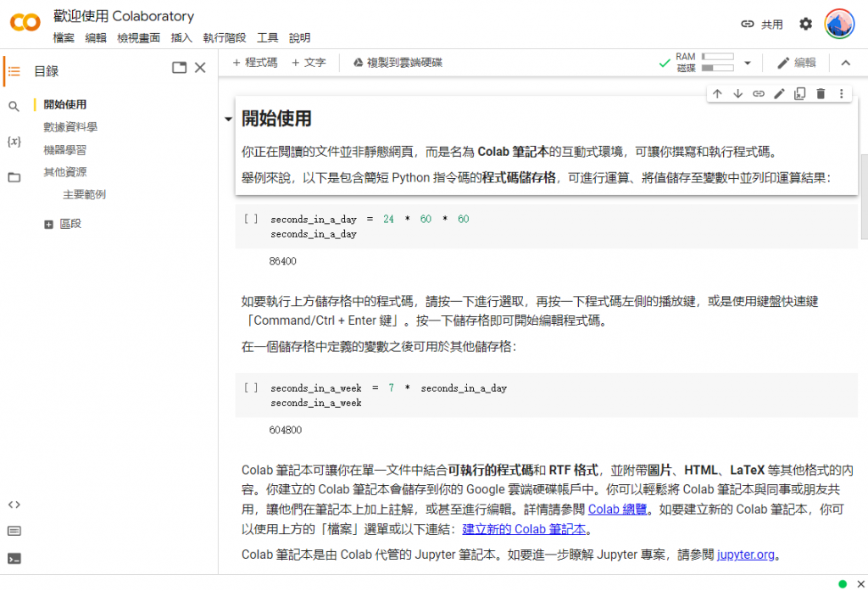Open the 檔案 menu

64,37
